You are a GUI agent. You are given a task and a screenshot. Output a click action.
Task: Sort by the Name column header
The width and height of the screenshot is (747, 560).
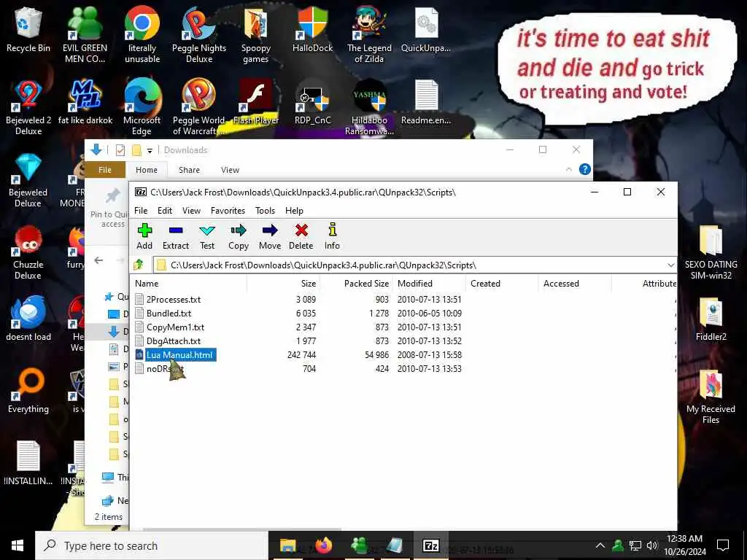tap(189, 284)
